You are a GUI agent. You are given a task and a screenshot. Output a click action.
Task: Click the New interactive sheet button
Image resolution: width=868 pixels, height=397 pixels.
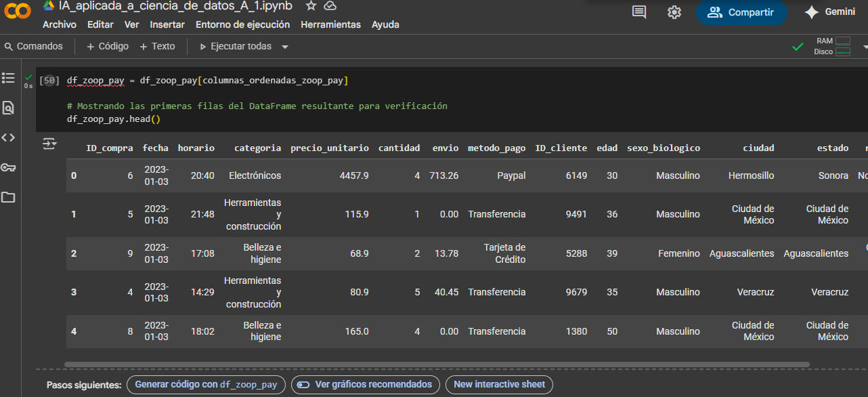click(x=499, y=384)
